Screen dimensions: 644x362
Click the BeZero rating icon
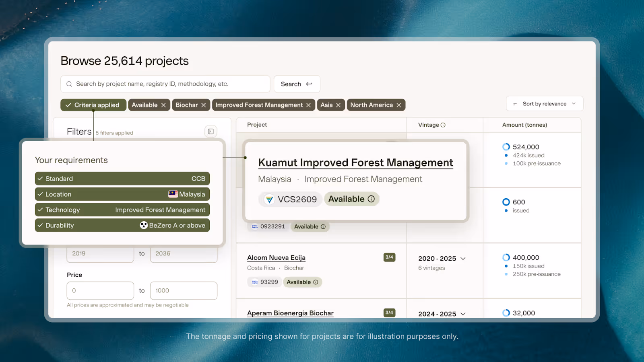pos(144,225)
